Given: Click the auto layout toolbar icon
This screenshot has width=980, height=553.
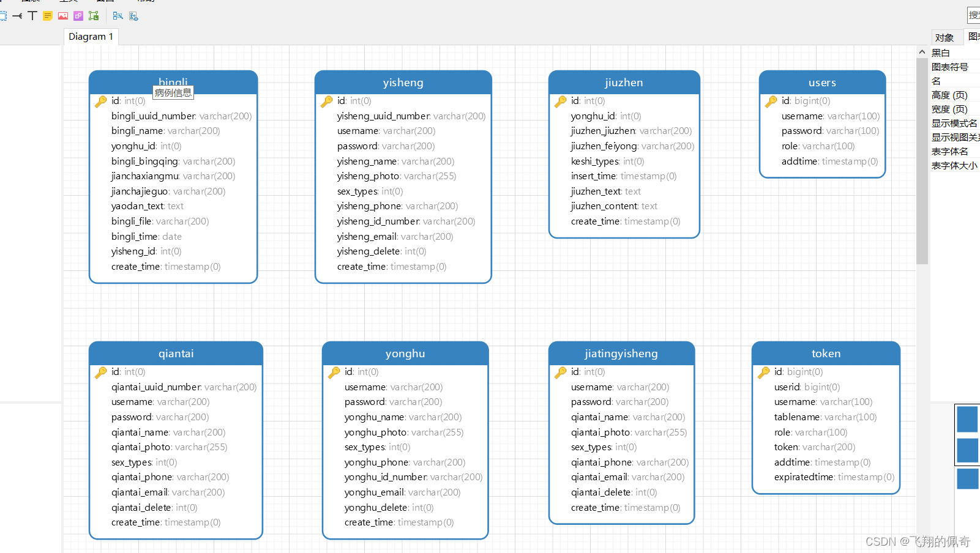Looking at the screenshot, I should pos(118,16).
